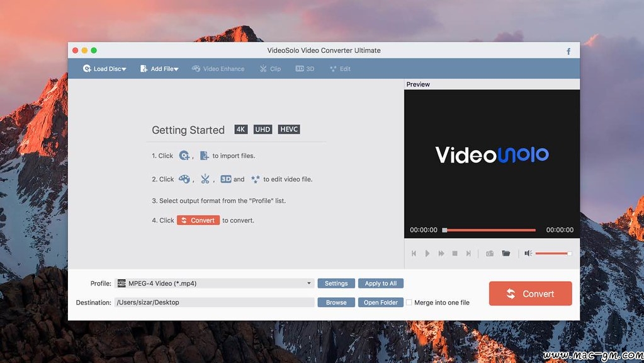Click the UHD badge
This screenshot has width=644, height=363.
click(x=263, y=129)
